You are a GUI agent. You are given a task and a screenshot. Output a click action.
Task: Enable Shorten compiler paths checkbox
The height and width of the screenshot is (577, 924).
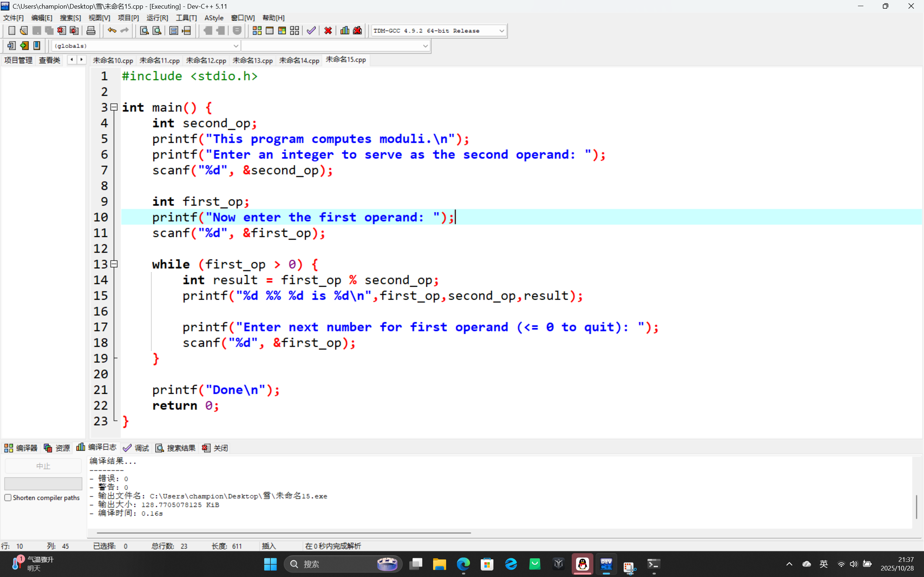(x=8, y=498)
